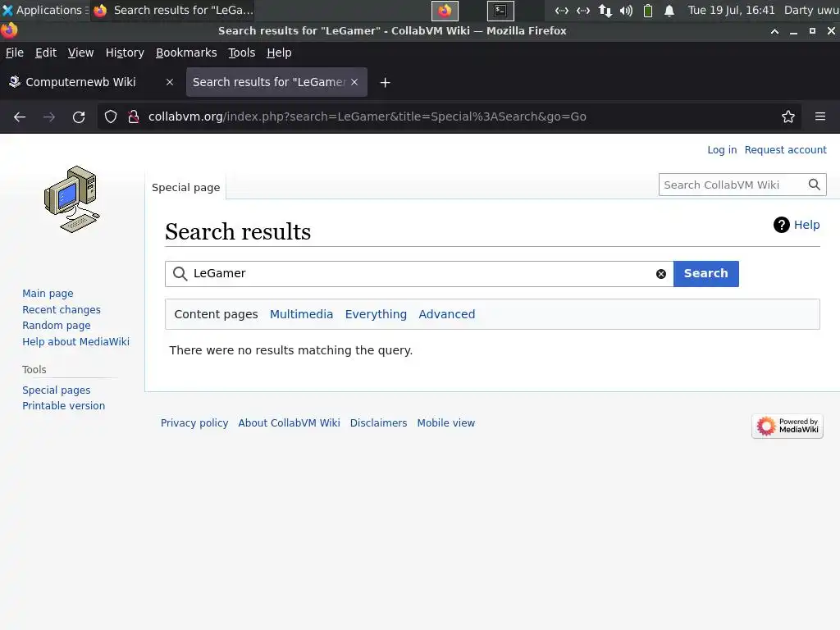Open a Random page
Screen dimensions: 840x630
pos(57,325)
